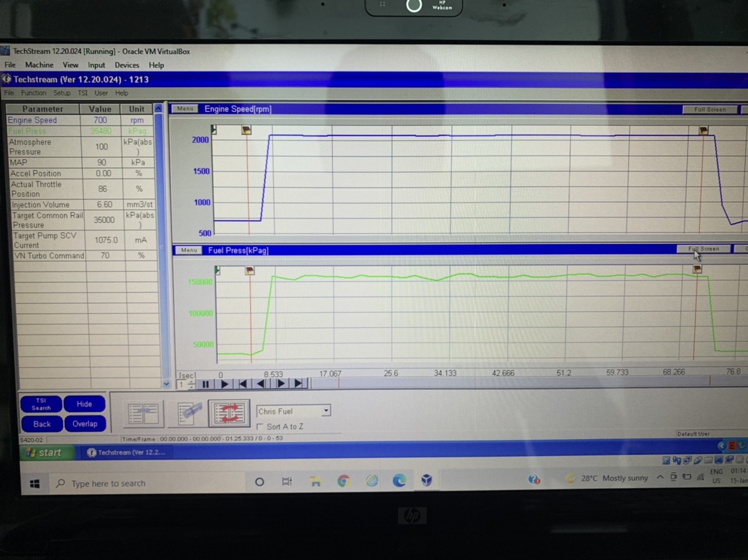Open Menu for Engine Speed graph

pyautogui.click(x=185, y=109)
